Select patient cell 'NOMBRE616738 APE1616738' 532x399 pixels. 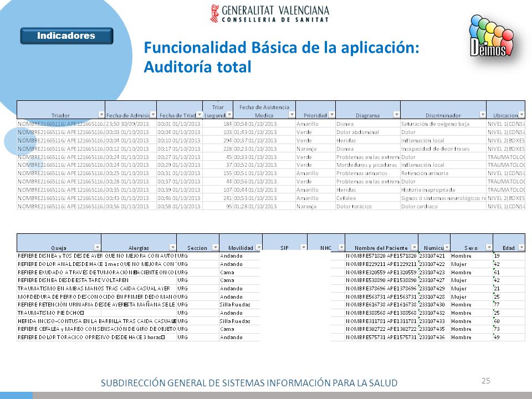pyautogui.click(x=381, y=305)
